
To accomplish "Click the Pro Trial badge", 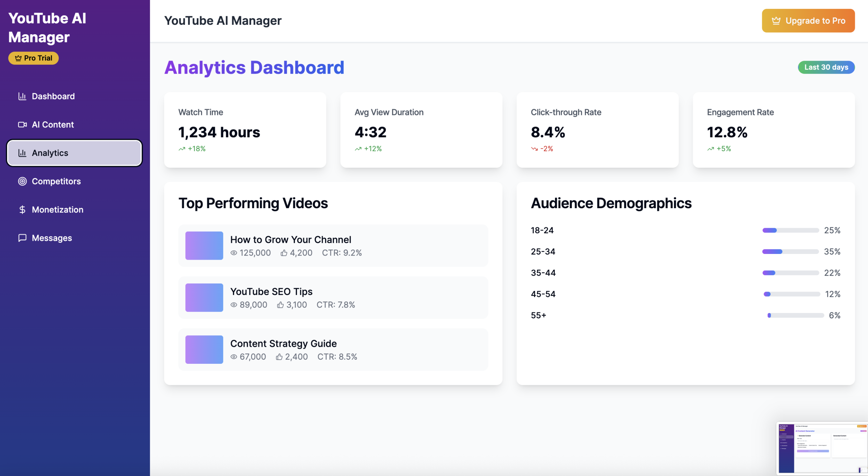I will (34, 58).
